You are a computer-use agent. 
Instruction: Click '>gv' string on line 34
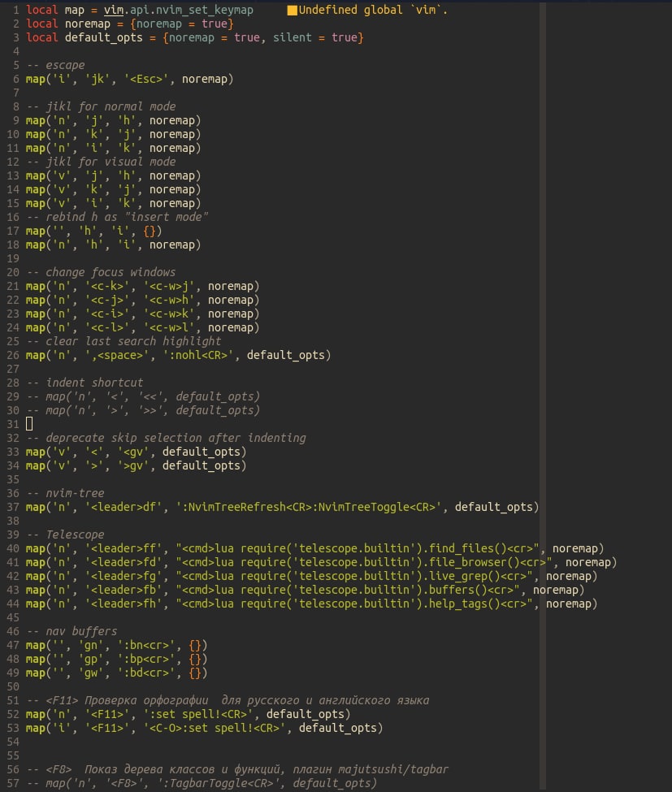[x=133, y=465]
